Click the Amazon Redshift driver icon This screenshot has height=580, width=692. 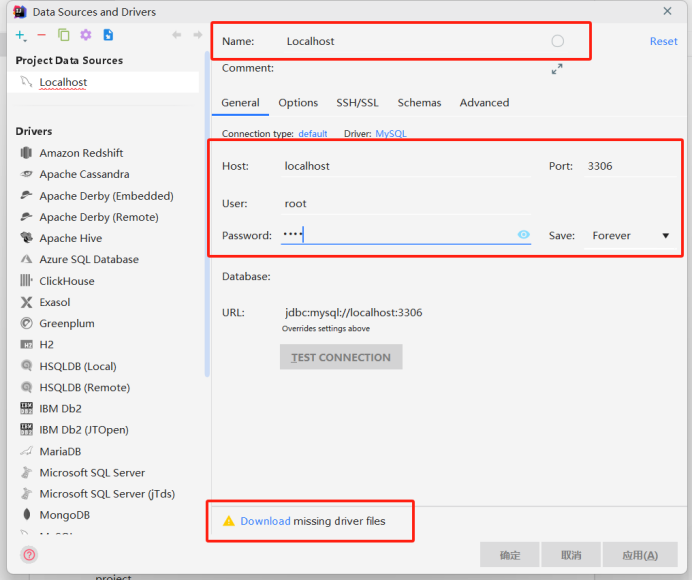point(26,153)
